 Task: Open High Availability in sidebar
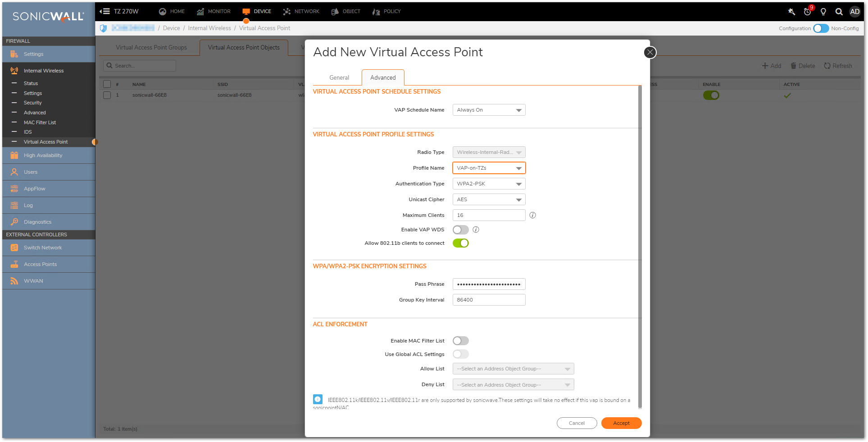coord(43,155)
